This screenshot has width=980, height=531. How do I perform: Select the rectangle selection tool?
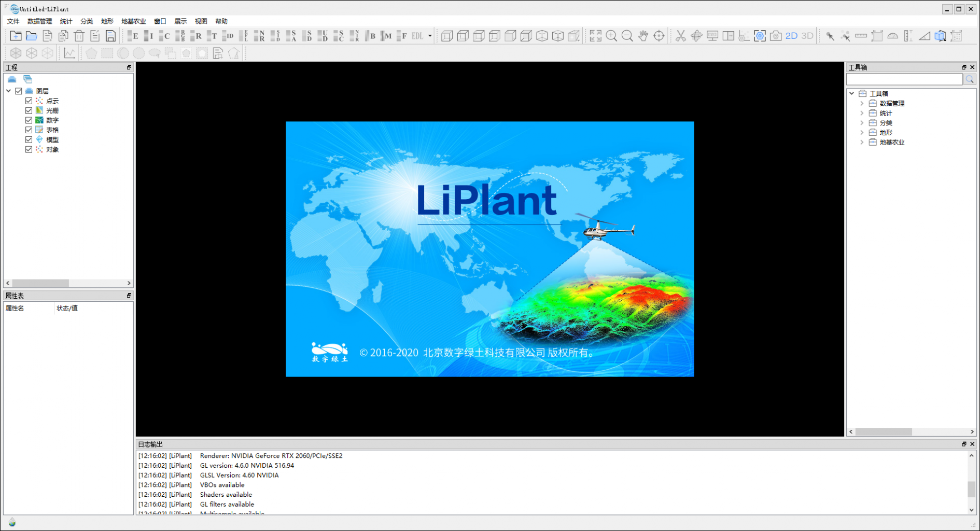click(x=107, y=53)
